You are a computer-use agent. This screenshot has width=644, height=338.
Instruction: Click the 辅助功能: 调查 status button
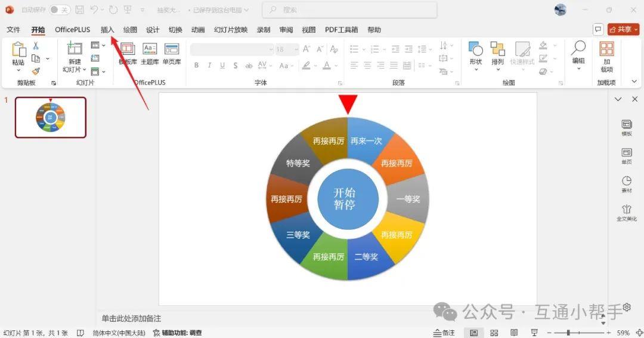(178, 333)
